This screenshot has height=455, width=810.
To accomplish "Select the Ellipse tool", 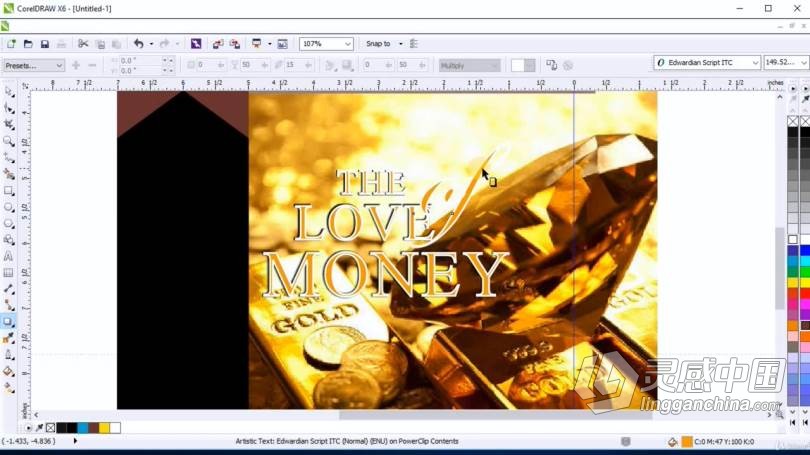I will 9,207.
